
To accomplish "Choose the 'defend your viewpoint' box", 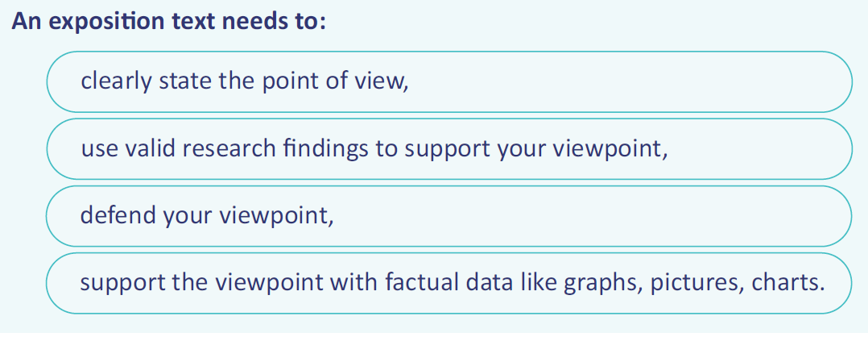I will (x=449, y=215).
